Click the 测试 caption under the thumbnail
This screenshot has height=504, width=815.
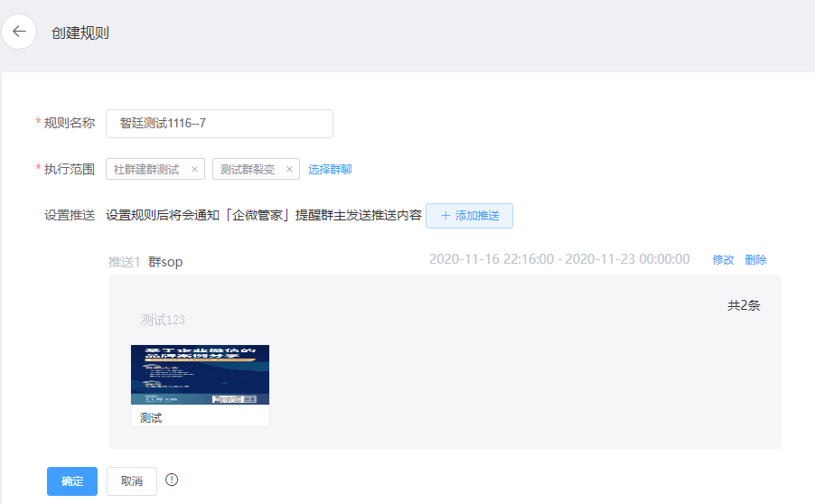tap(151, 418)
